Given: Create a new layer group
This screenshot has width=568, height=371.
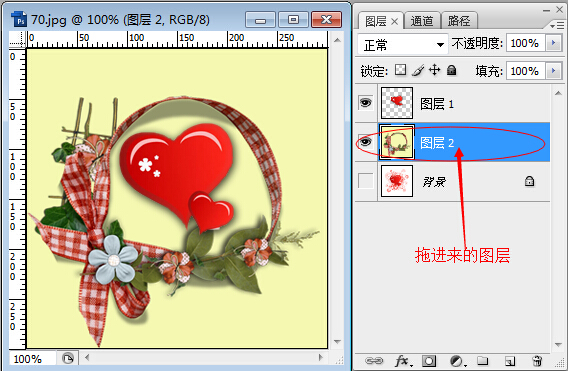Looking at the screenshot, I should (483, 361).
